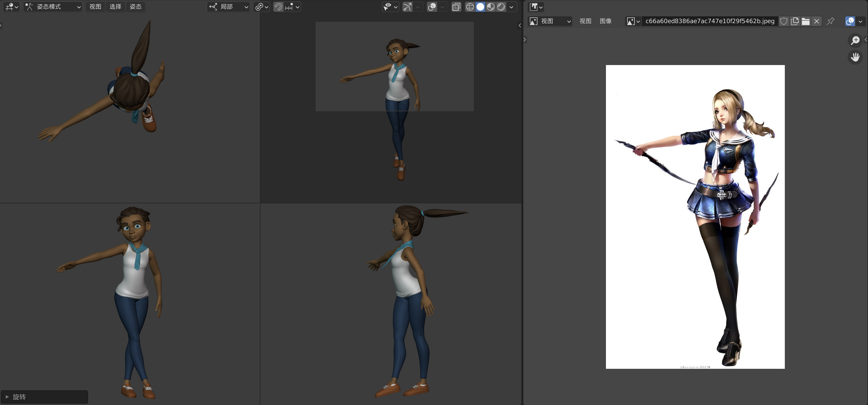Switch to wireframe shading
This screenshot has width=868, height=405.
click(x=470, y=7)
